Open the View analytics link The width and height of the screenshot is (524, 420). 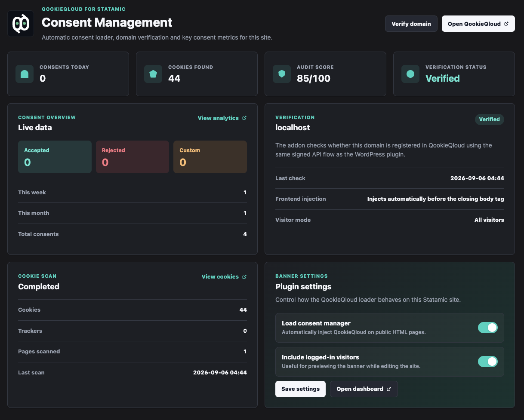pyautogui.click(x=222, y=118)
